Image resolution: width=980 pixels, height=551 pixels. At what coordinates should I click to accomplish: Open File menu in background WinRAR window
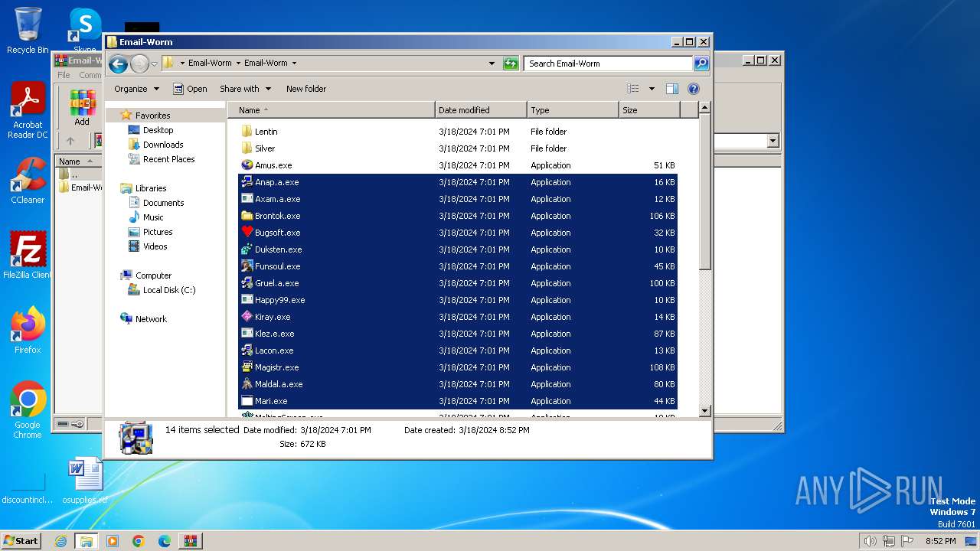pyautogui.click(x=64, y=75)
